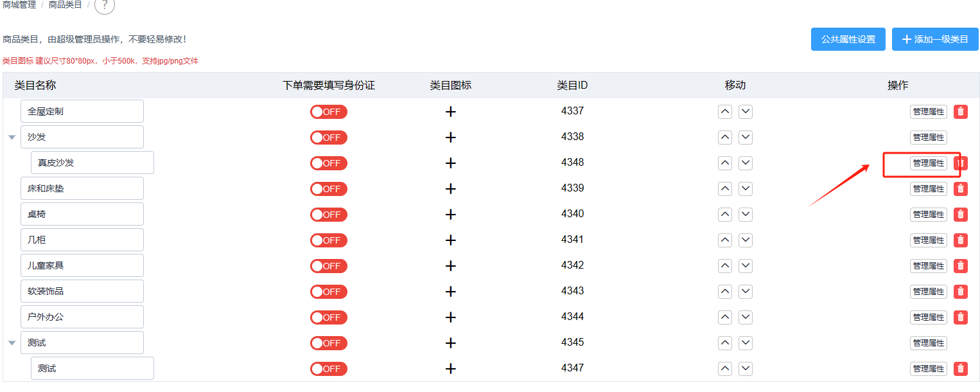The image size is (980, 392).
Task: Toggle ID-card requirement for 全屋定制
Action: 329,112
